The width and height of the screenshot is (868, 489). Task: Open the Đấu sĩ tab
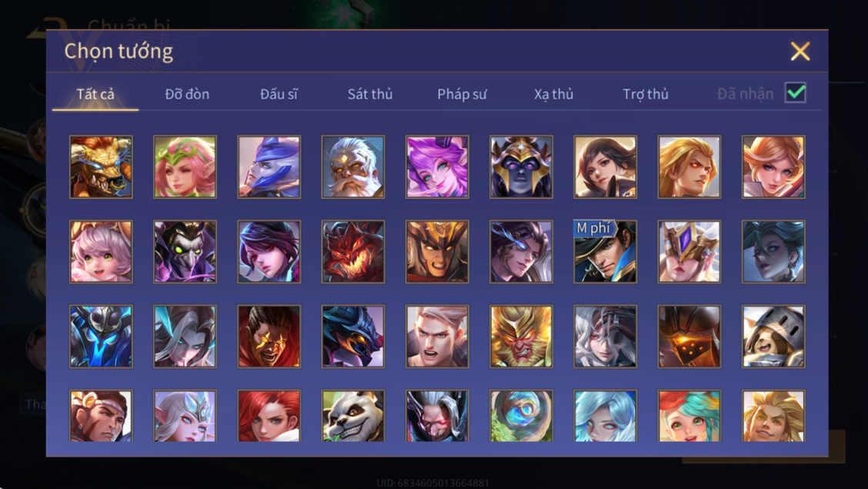279,94
